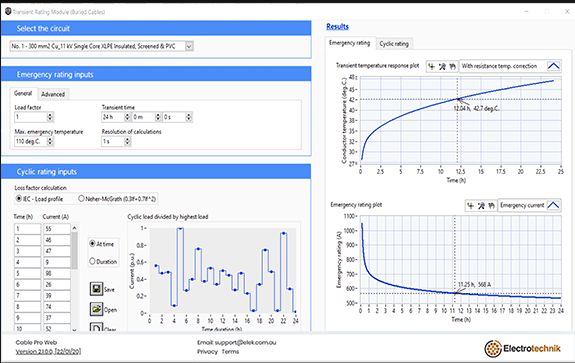Viewport: 575px width, 363px height.
Task: Adjust Resolution of calculations stepper
Action: coord(127,142)
